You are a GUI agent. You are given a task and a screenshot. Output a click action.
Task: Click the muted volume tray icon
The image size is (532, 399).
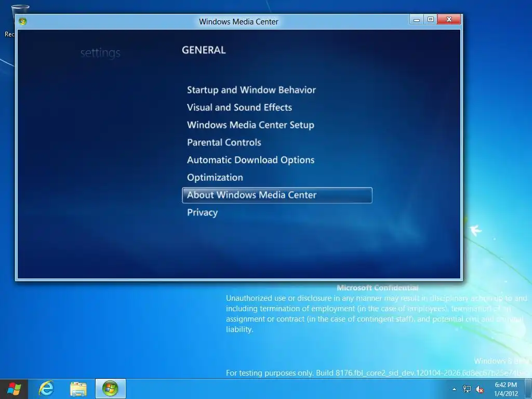(480, 389)
